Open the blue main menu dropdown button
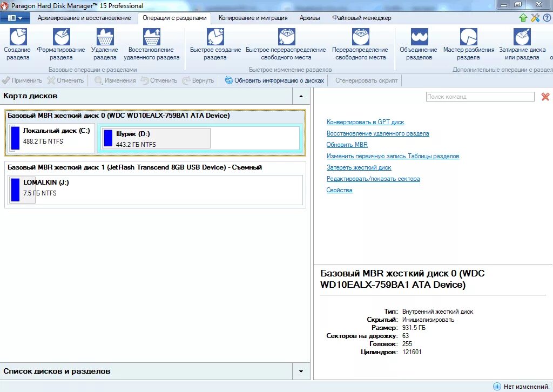 [15, 18]
